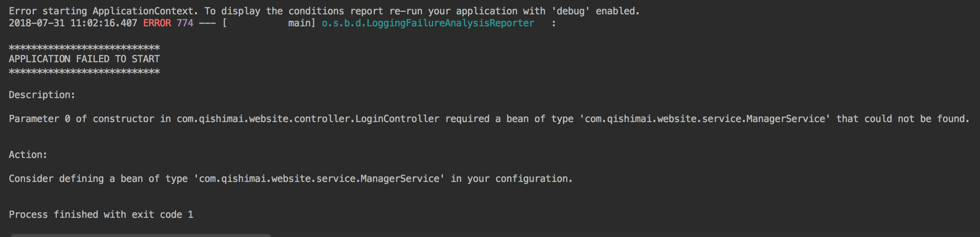Click the lower row of asterisks
The width and height of the screenshot is (980, 237).
click(x=84, y=72)
